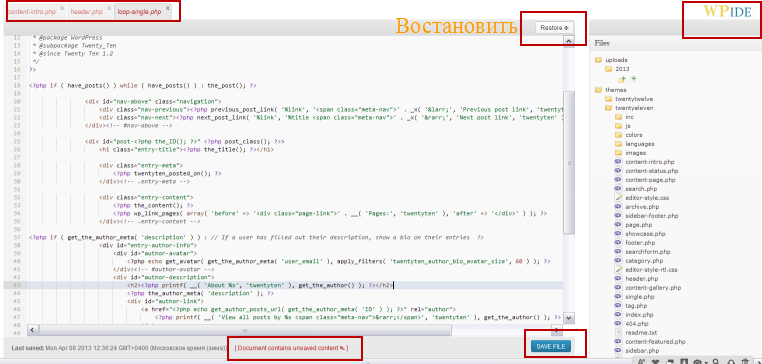
Task: Close the header.php tab
Action: click(x=109, y=8)
